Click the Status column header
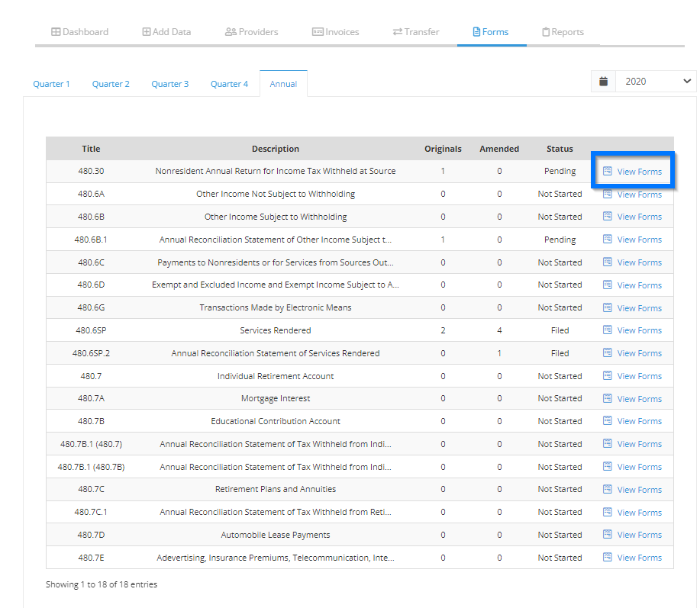 [x=560, y=149]
